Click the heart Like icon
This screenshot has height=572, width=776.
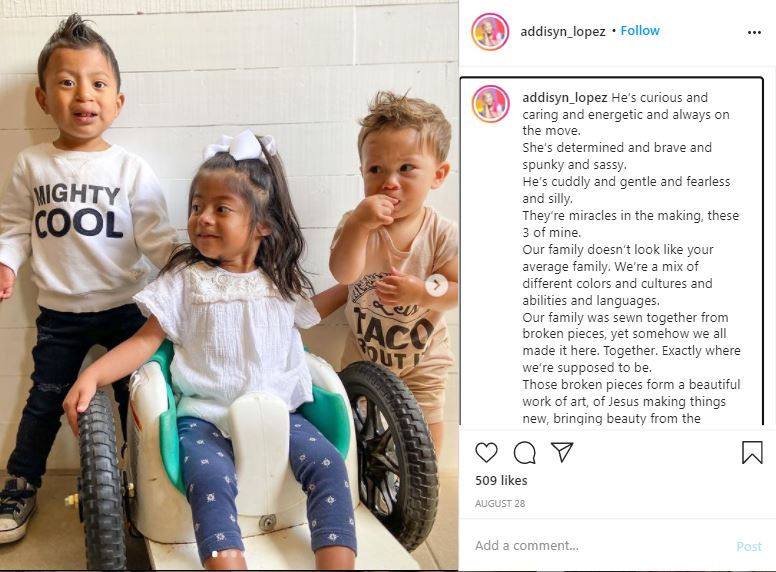click(486, 452)
